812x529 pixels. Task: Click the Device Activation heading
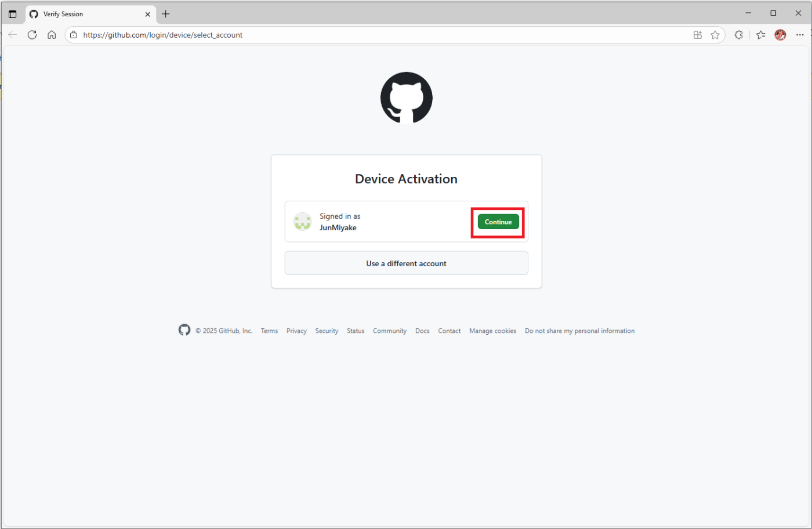[x=406, y=179]
